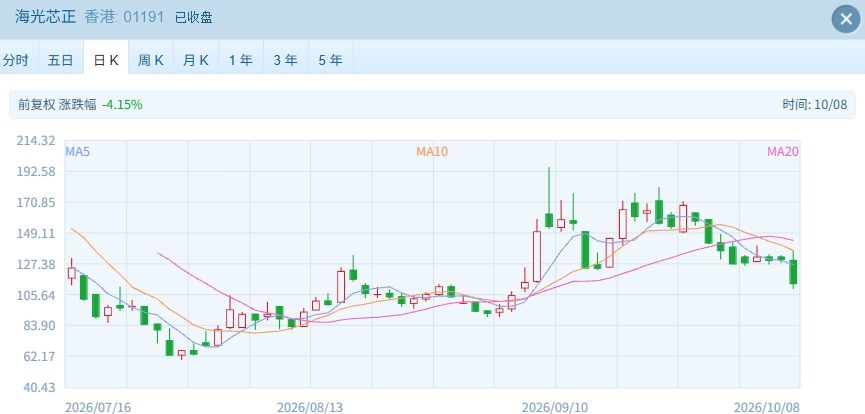Show the 1年 chart range

click(x=241, y=60)
